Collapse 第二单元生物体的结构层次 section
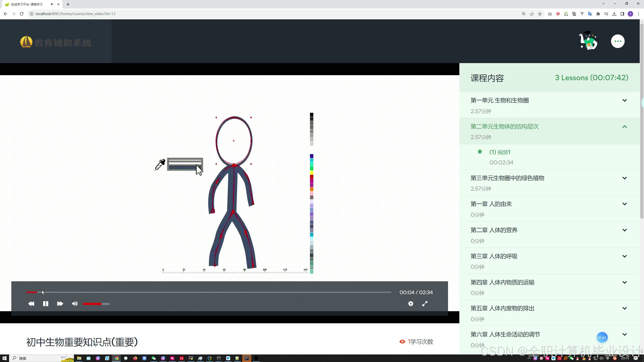Image resolution: width=644 pixels, height=362 pixels. (x=624, y=127)
